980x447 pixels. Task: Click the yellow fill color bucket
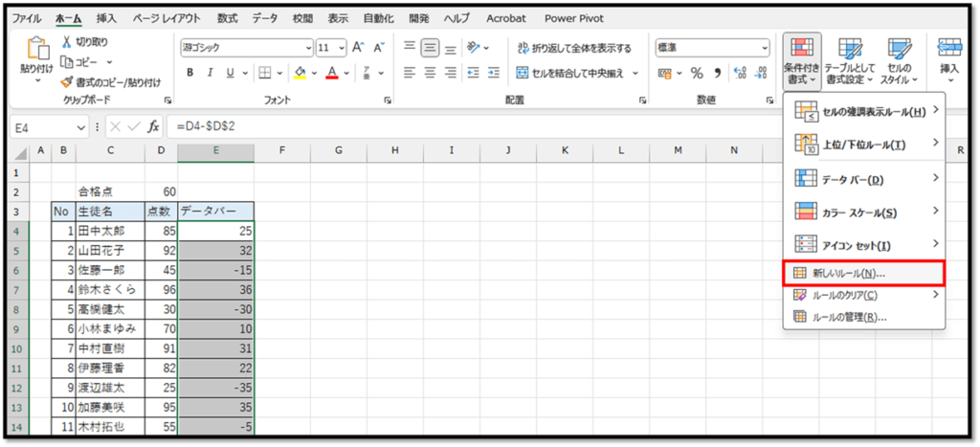pyautogui.click(x=300, y=73)
